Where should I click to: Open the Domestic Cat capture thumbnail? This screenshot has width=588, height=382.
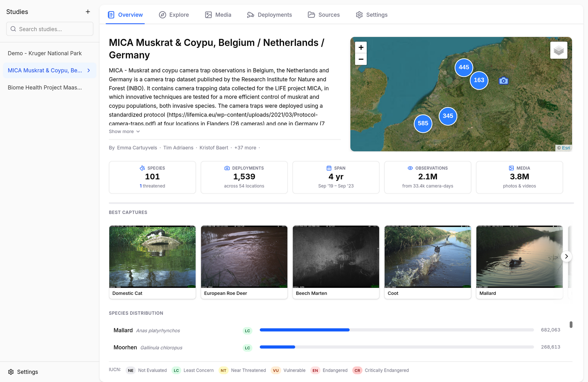pyautogui.click(x=152, y=262)
